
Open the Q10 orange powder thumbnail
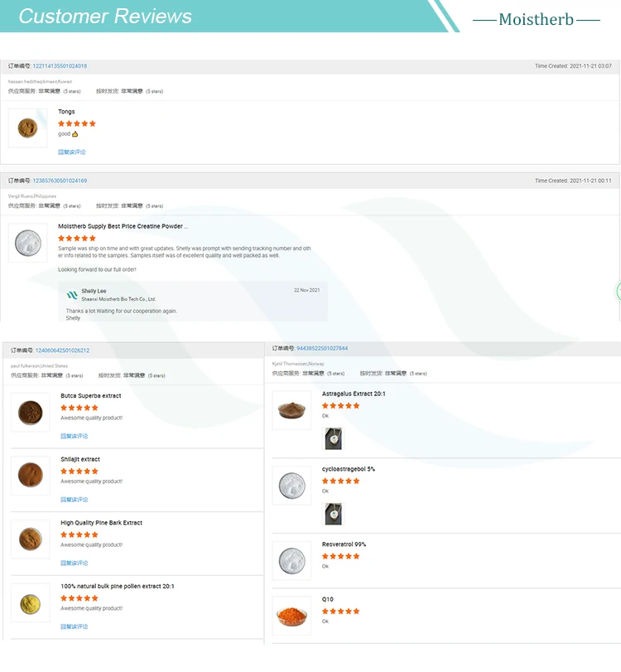291,616
